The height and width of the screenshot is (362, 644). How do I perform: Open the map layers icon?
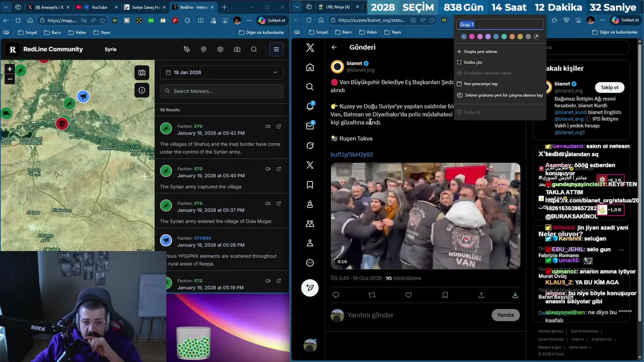tap(142, 72)
